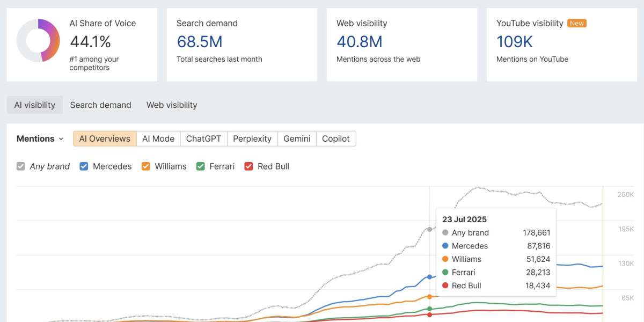
Task: Hide Red Bull using its checkbox
Action: click(x=248, y=166)
